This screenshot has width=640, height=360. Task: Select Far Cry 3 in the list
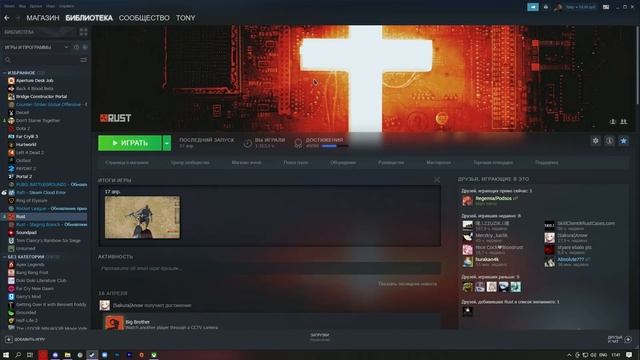pyautogui.click(x=27, y=136)
